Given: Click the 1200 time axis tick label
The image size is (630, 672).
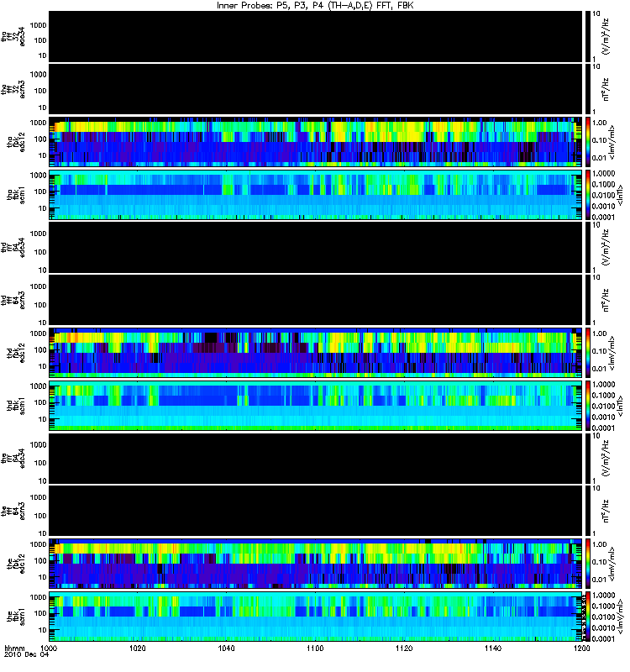Looking at the screenshot, I should point(581,648).
